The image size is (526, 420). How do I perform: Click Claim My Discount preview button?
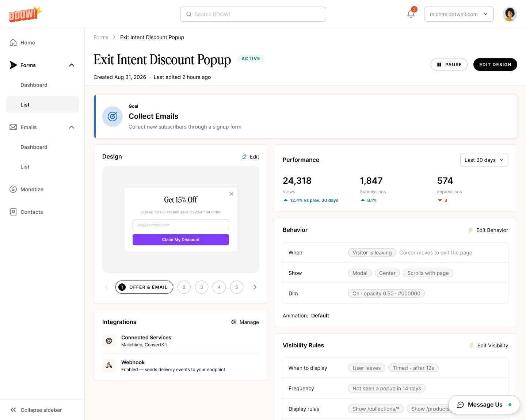(x=181, y=240)
